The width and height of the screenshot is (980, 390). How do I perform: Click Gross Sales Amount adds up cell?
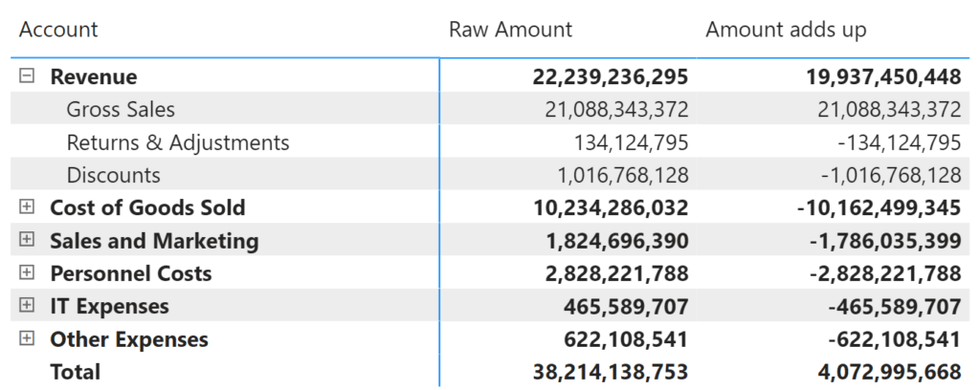[x=889, y=109]
